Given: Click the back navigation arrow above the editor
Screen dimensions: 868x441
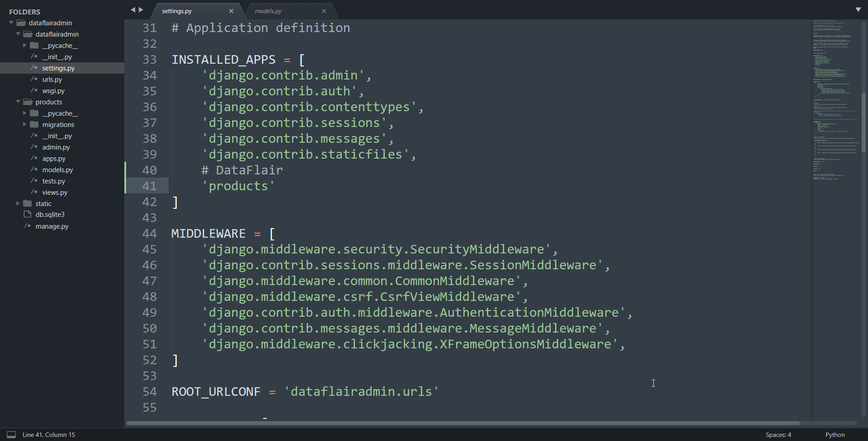Looking at the screenshot, I should 133,9.
